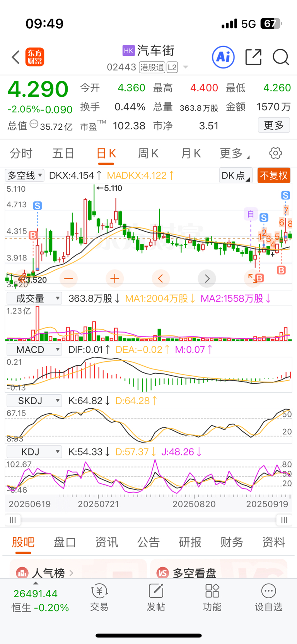Tap the right range slider handle

point(284,520)
